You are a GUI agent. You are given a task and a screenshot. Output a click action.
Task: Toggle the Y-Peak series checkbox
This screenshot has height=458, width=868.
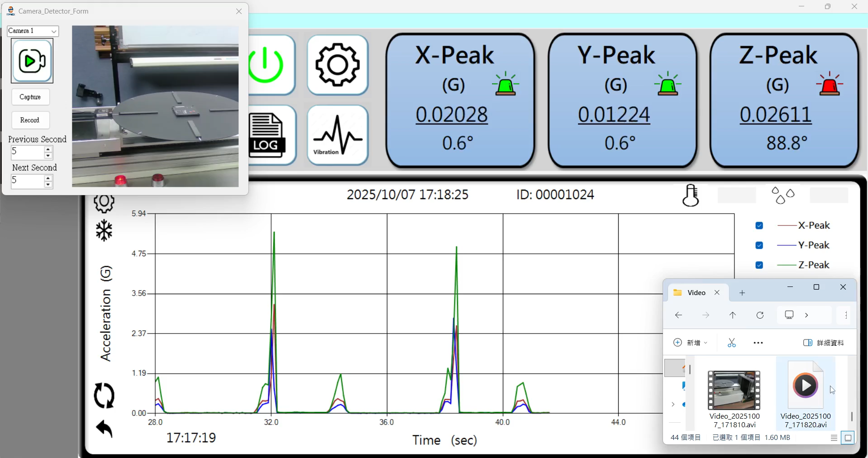[x=759, y=245]
